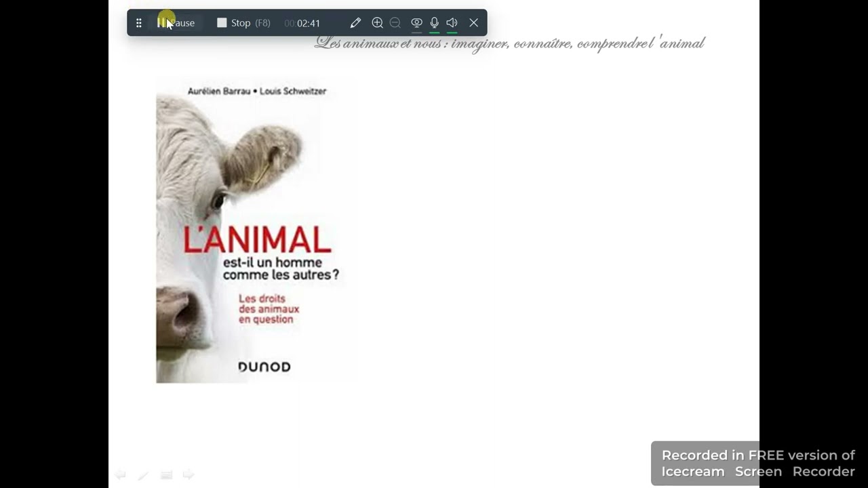This screenshot has width=868, height=488.
Task: Open the slideshow pen pointer options
Action: click(x=143, y=475)
